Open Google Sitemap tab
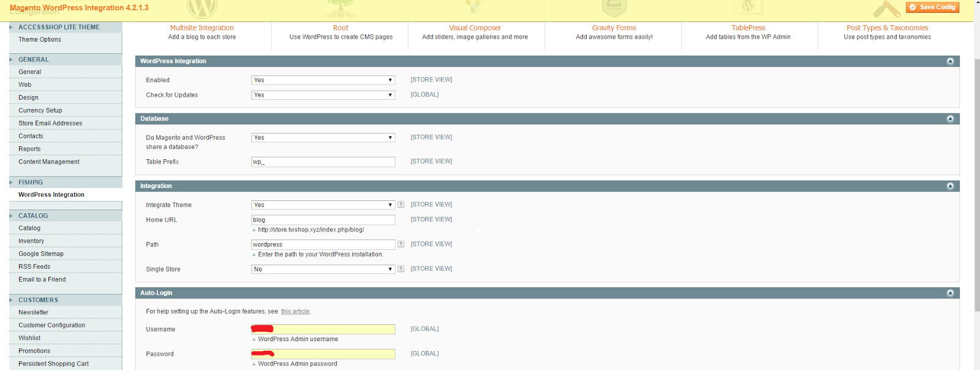 41,254
